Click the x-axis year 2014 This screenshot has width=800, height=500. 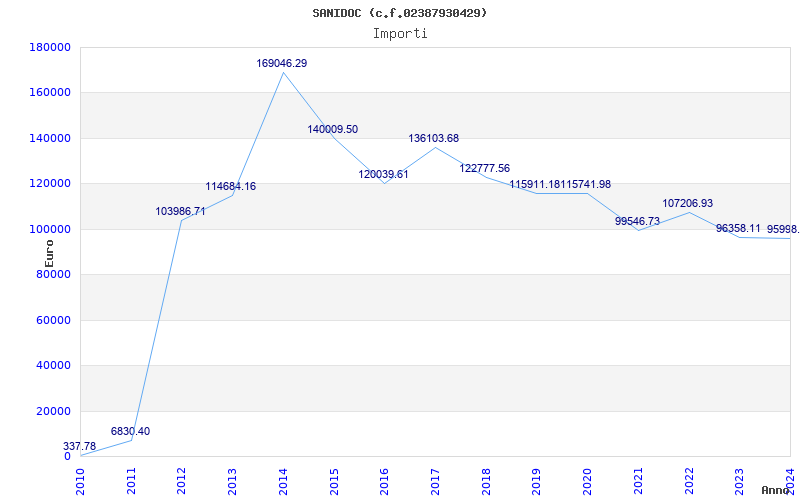click(284, 482)
